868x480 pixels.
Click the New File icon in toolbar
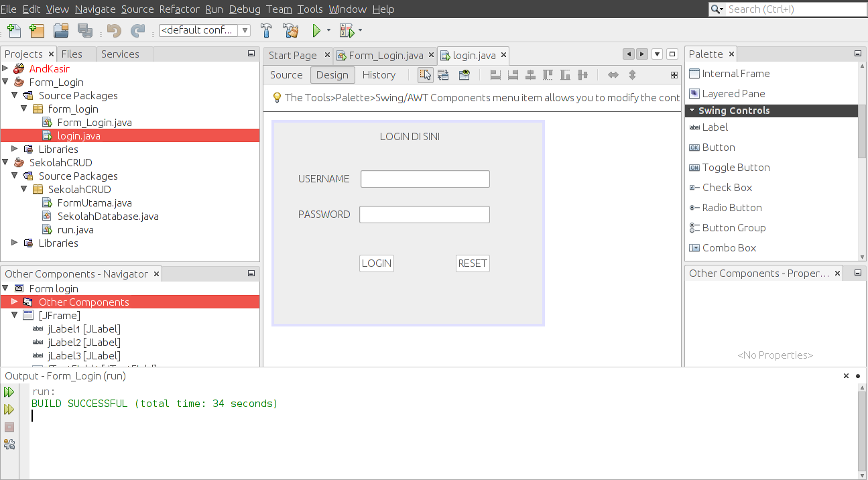[x=13, y=30]
